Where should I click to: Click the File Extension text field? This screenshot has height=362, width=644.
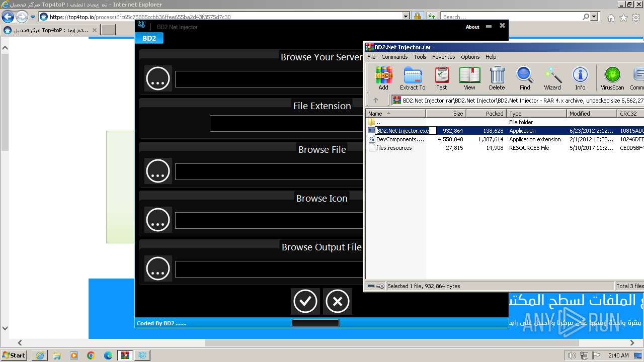tap(286, 124)
